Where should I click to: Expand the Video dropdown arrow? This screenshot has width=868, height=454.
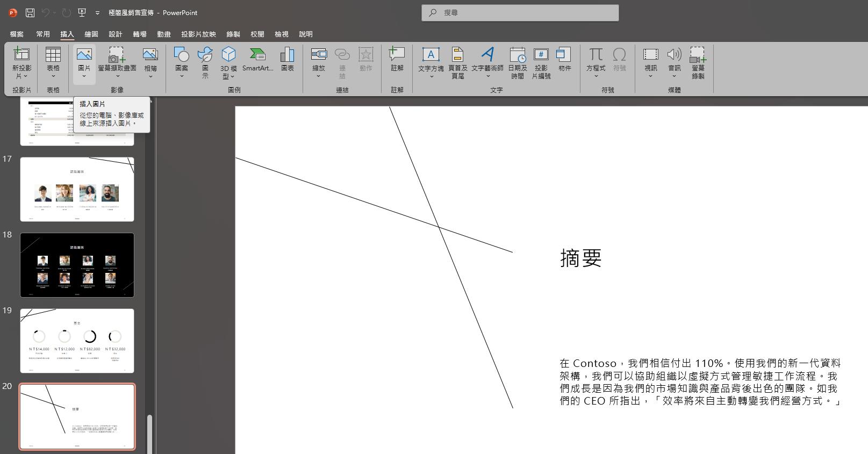coord(651,76)
